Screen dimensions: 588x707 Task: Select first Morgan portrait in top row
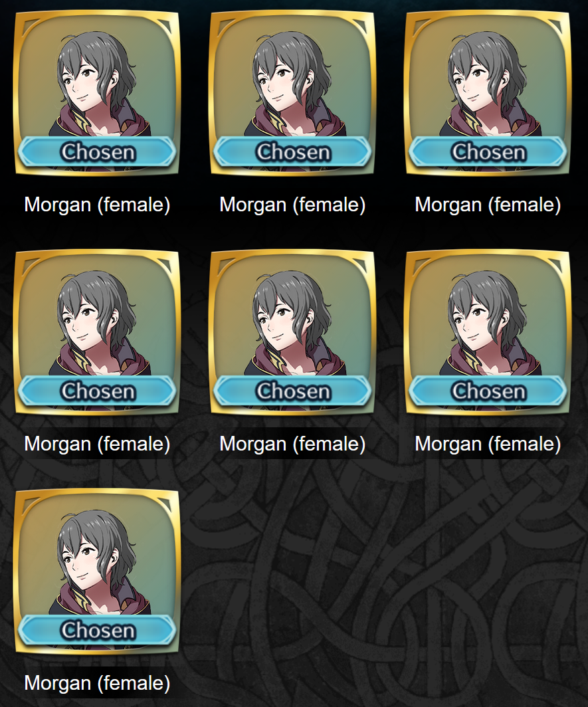tap(97, 93)
